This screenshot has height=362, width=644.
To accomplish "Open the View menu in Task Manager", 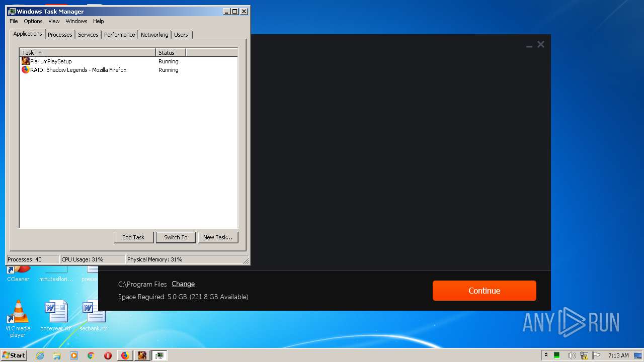I will click(x=54, y=21).
